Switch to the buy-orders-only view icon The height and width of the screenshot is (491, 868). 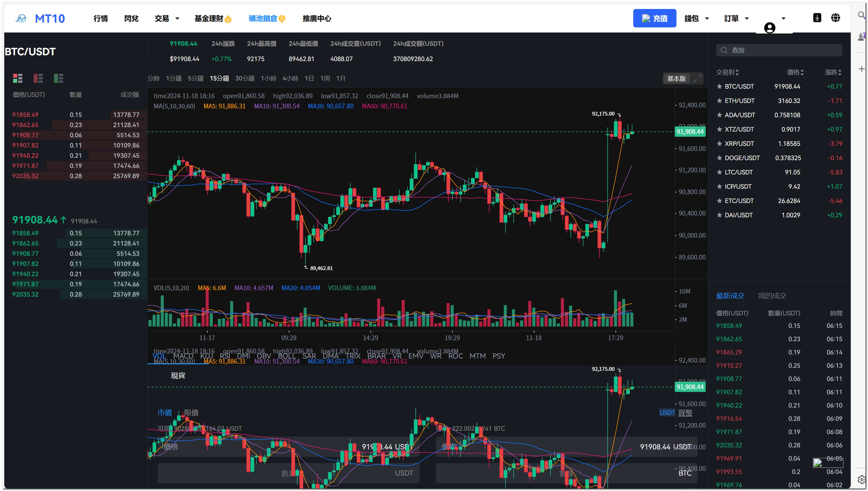click(58, 78)
